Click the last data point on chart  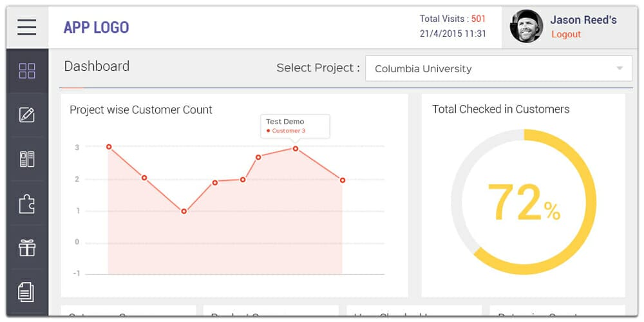pyautogui.click(x=343, y=180)
